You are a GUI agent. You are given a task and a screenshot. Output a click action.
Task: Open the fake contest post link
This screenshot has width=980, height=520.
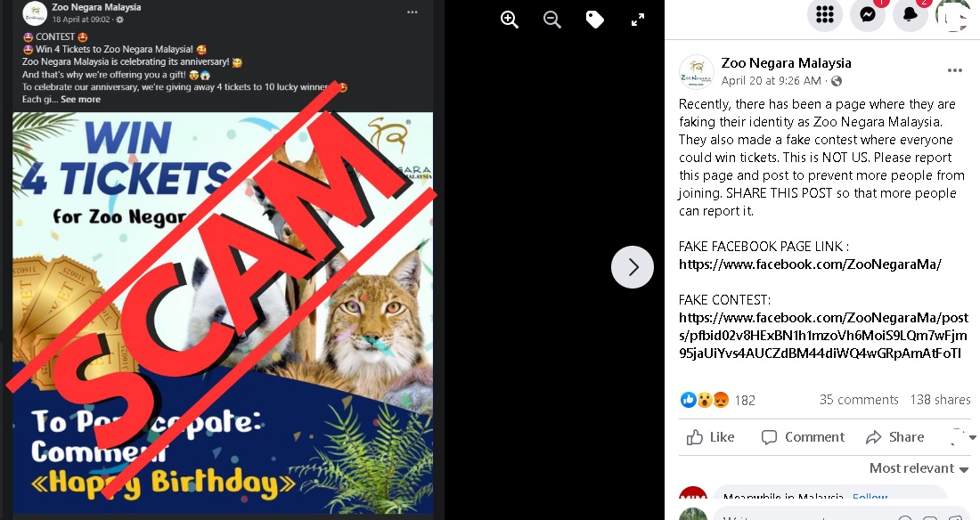pos(823,335)
